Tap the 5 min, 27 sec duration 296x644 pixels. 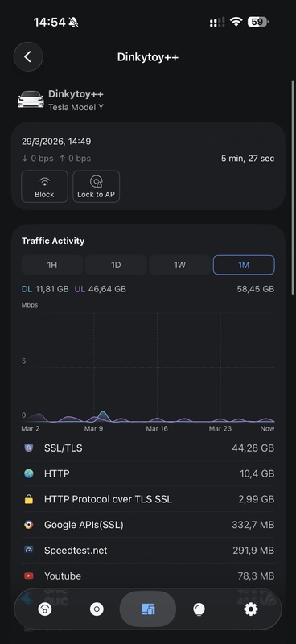[x=248, y=159]
